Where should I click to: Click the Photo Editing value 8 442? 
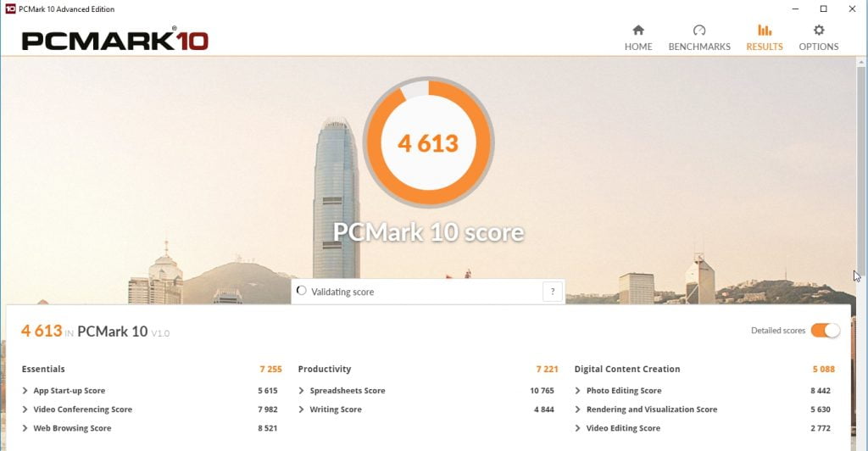[821, 391]
